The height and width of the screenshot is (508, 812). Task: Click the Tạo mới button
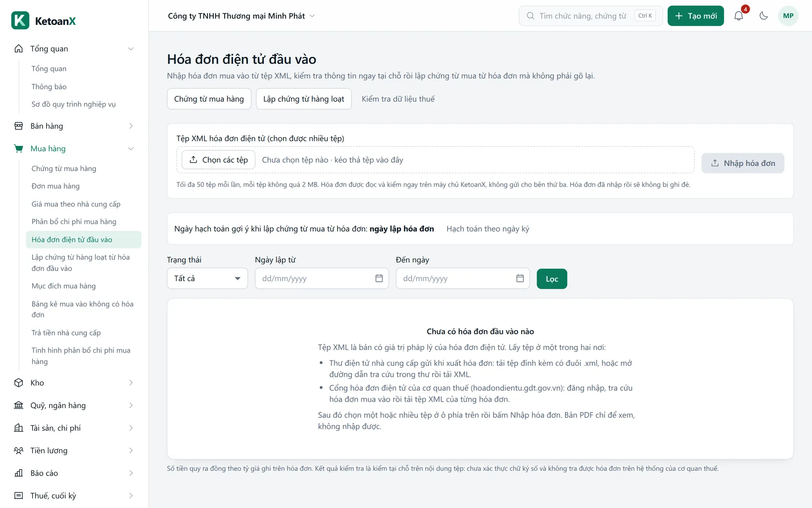[696, 16]
